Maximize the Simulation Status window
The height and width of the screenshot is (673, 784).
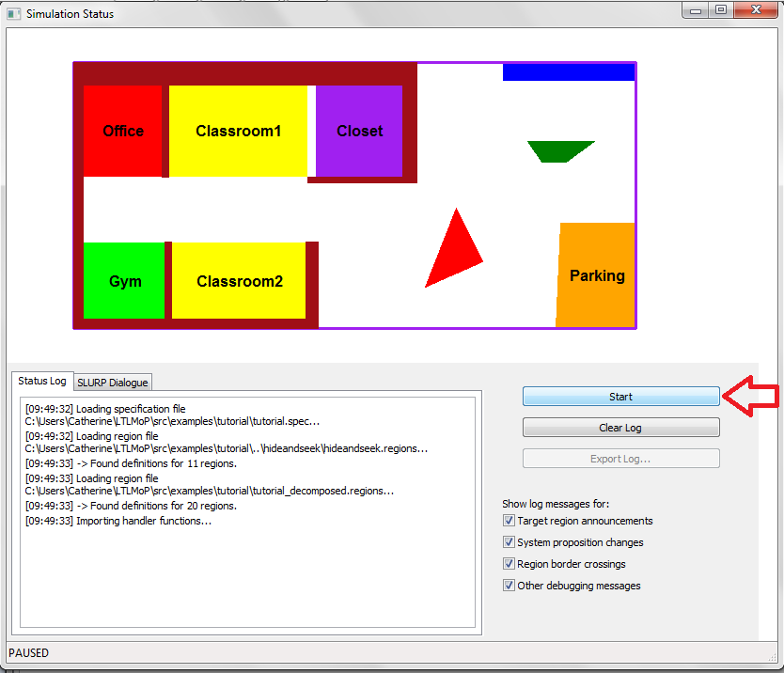pos(721,9)
